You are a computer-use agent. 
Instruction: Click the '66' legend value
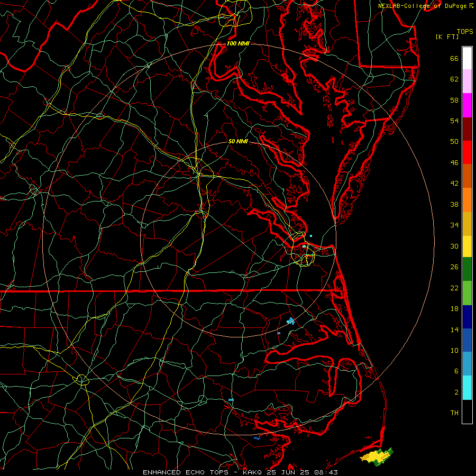[454, 59]
